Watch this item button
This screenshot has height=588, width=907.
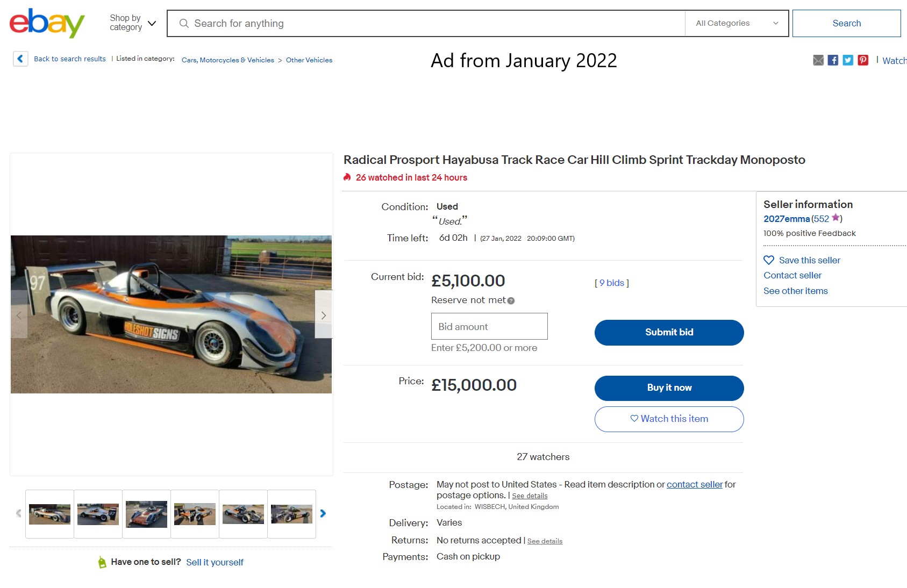click(x=669, y=419)
